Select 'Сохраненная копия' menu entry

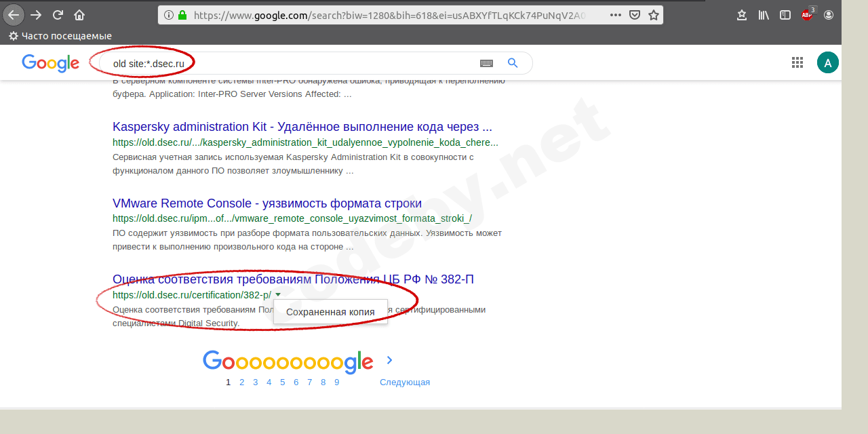[330, 312]
